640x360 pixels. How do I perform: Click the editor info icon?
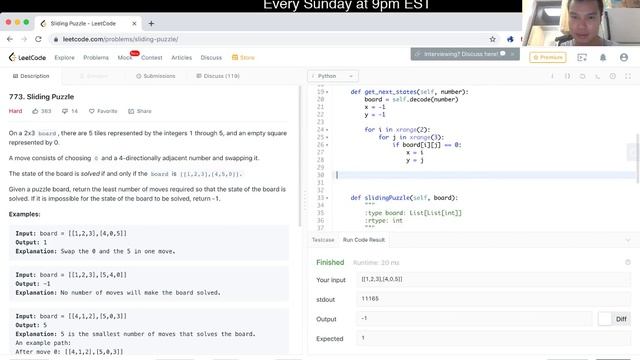pos(552,76)
